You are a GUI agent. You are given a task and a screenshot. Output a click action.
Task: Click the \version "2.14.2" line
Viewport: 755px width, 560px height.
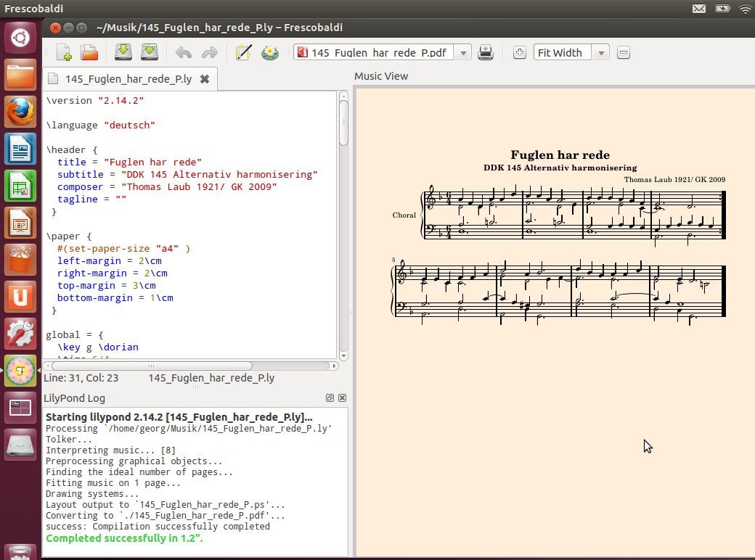95,101
